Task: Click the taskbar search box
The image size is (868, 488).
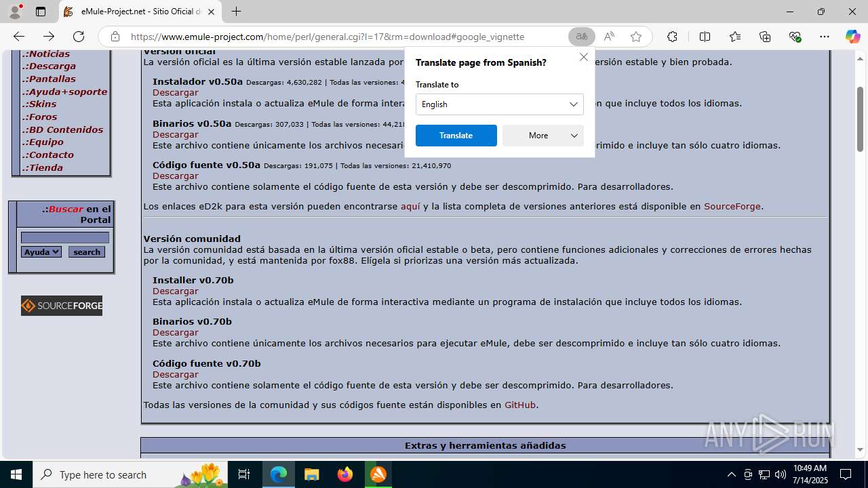Action: [x=130, y=474]
